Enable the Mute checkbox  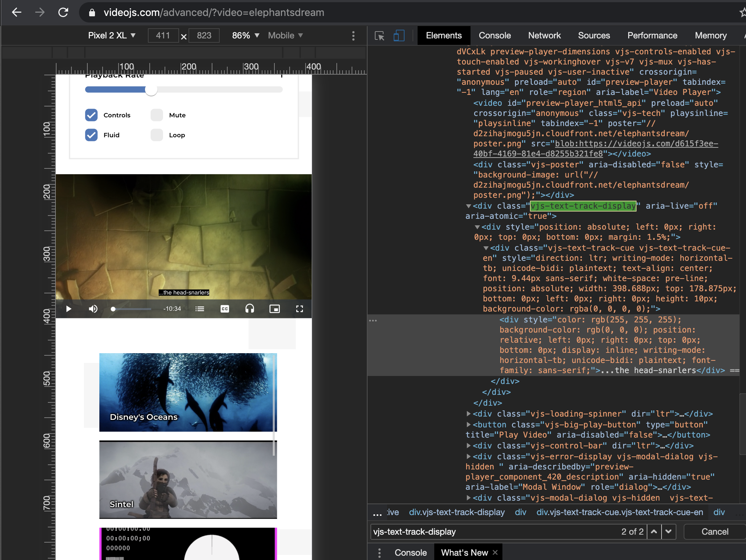(x=157, y=115)
